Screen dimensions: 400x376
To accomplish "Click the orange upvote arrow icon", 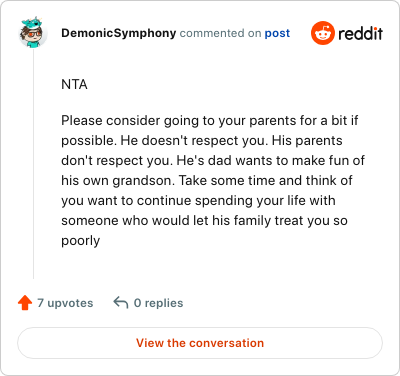I will (25, 303).
